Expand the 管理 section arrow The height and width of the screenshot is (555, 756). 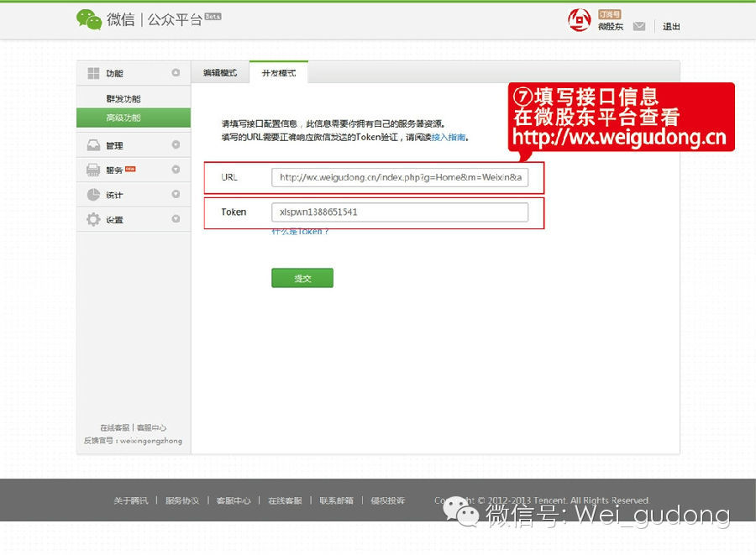(176, 144)
